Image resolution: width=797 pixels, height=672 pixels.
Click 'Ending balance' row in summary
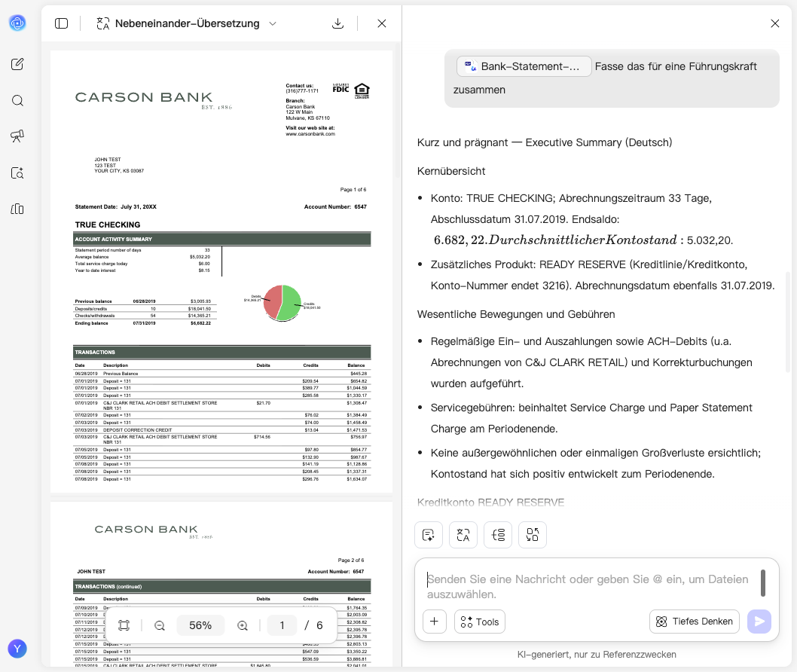tap(145, 323)
